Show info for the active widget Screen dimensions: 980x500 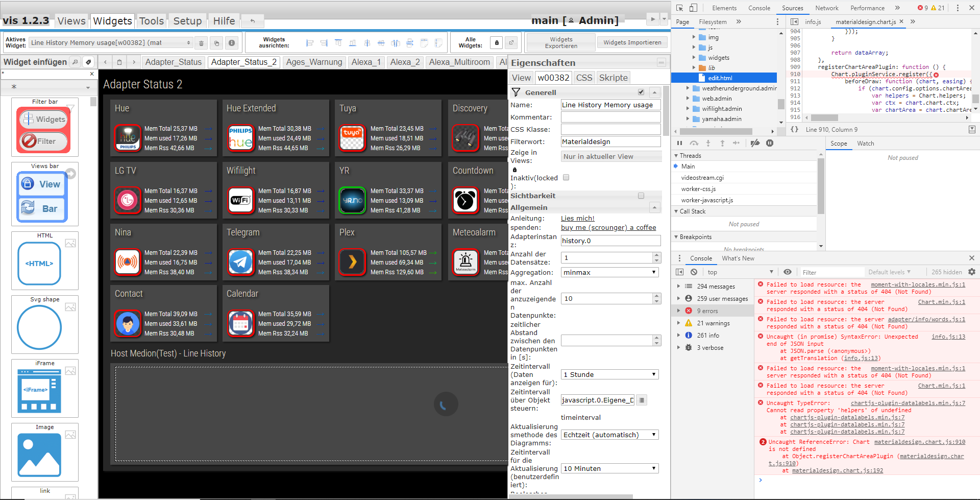[x=232, y=43]
